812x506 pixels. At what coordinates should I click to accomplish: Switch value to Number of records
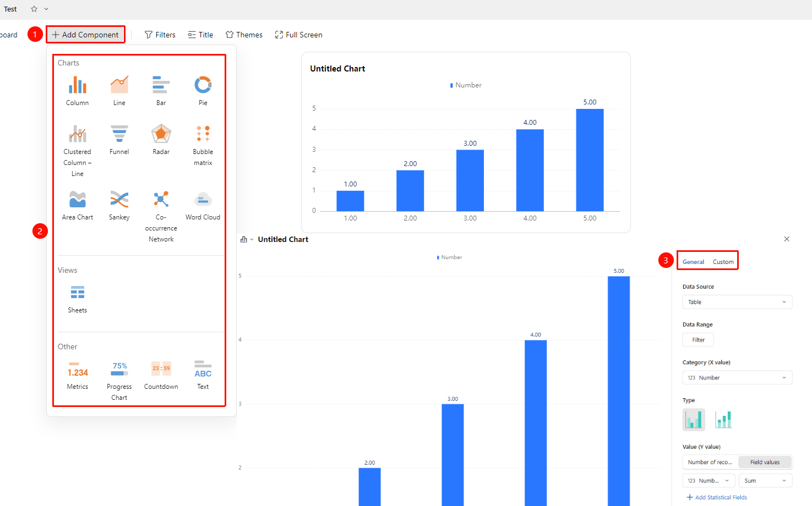coord(710,462)
